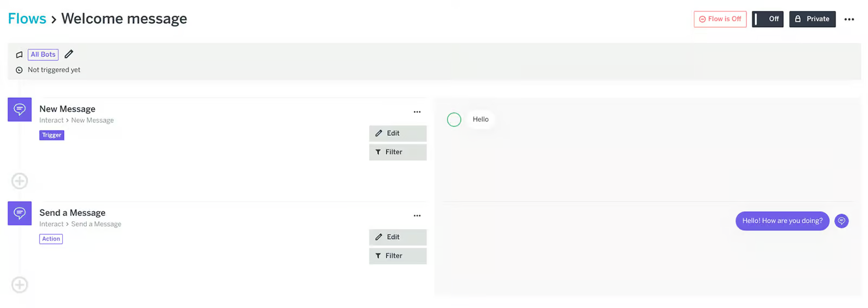Click the Flow is Off status badge
Viewport: 868px width, 308px height.
coord(720,19)
